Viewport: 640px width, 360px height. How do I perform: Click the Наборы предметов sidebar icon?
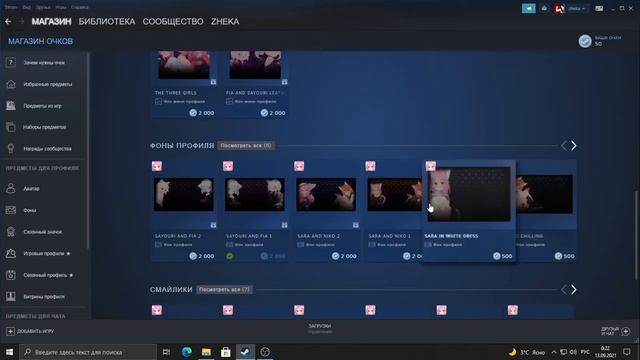11,127
